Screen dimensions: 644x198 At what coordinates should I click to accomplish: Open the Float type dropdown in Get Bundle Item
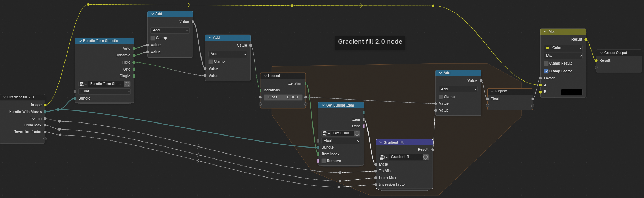click(341, 141)
